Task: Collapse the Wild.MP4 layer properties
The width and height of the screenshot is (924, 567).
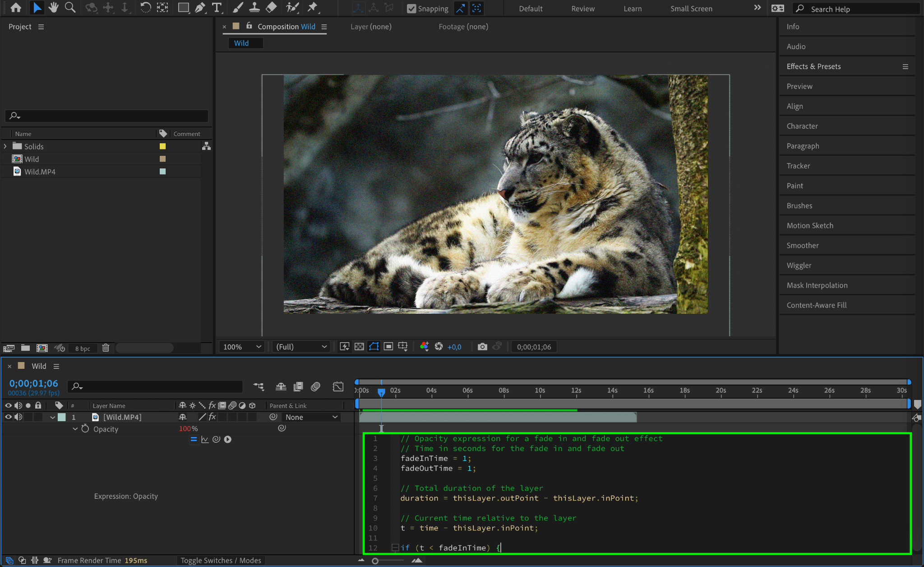Action: pyautogui.click(x=53, y=417)
